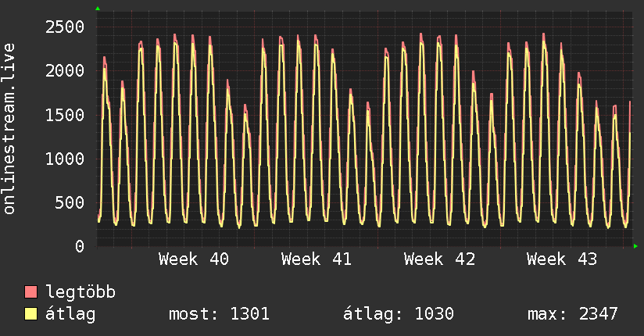644x336 pixels.
Task: Click the 1500 y-axis value
Action: pos(65,115)
